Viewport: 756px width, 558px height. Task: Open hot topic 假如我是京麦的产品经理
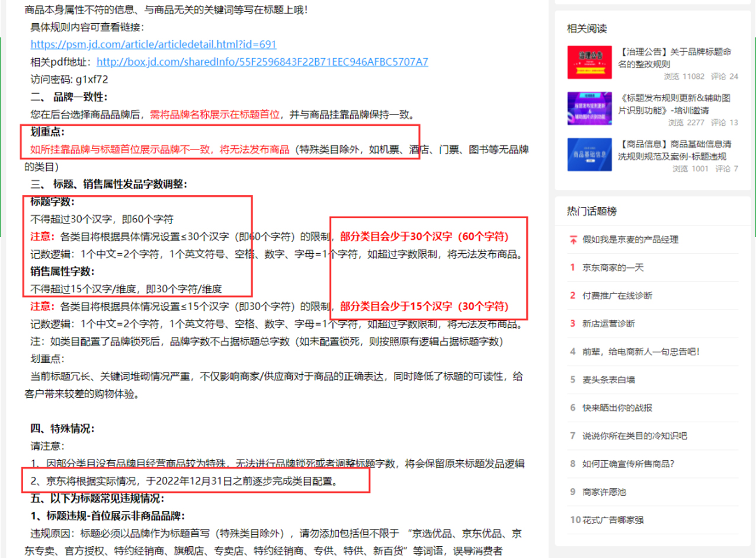(x=630, y=240)
